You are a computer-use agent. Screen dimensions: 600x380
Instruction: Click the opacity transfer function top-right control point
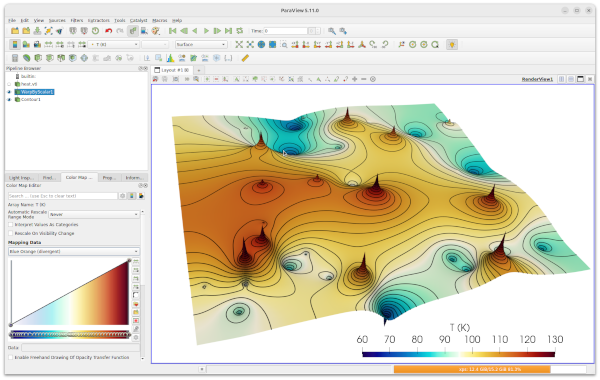click(x=129, y=260)
